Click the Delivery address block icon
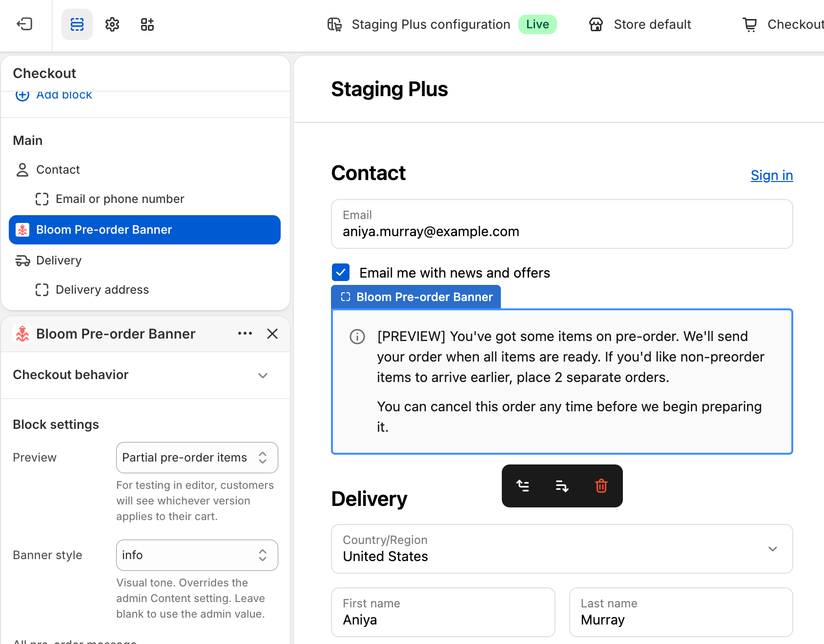The height and width of the screenshot is (644, 824). pos(42,290)
